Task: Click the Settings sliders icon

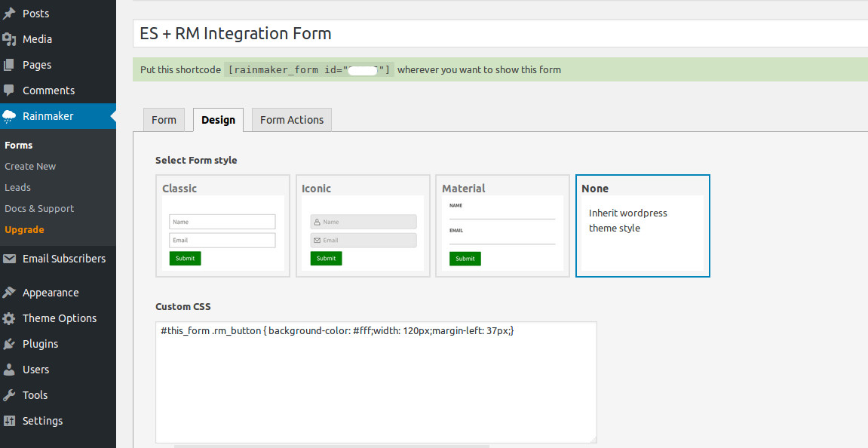Action: click(x=9, y=421)
